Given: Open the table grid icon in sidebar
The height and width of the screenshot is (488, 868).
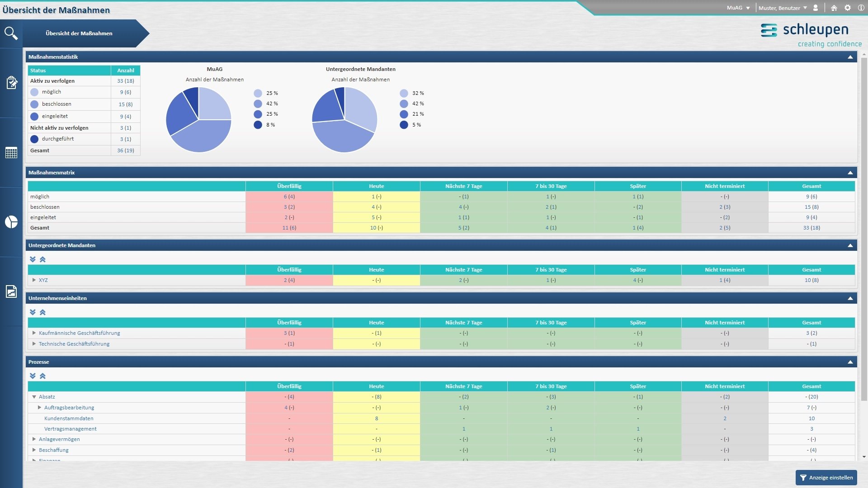Looking at the screenshot, I should pyautogui.click(x=11, y=153).
